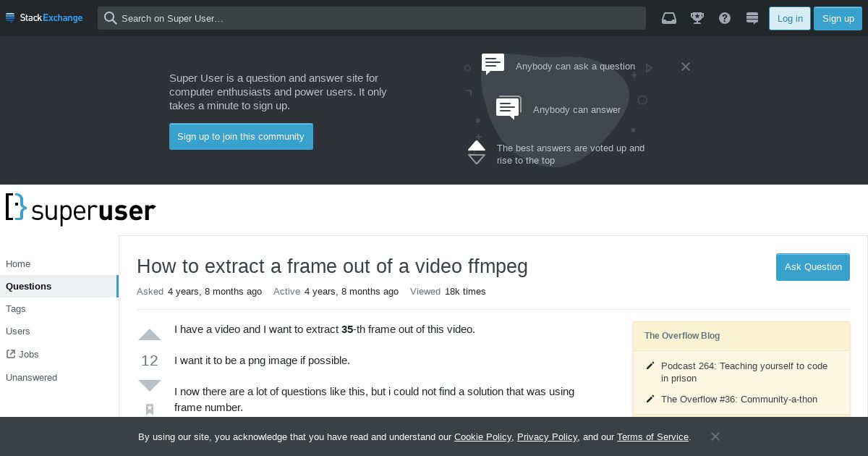This screenshot has height=456, width=868.
Task: Open the help question-mark icon
Action: click(x=725, y=18)
